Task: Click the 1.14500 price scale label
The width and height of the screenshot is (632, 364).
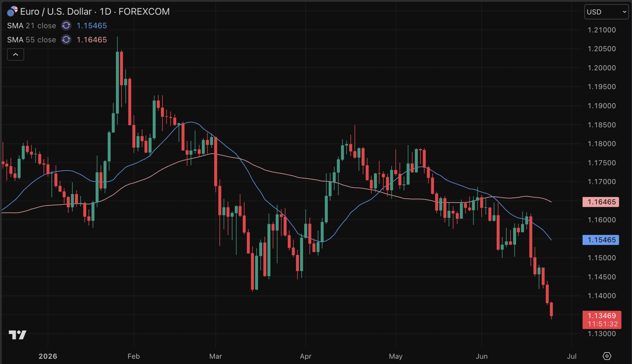Action: coord(602,277)
